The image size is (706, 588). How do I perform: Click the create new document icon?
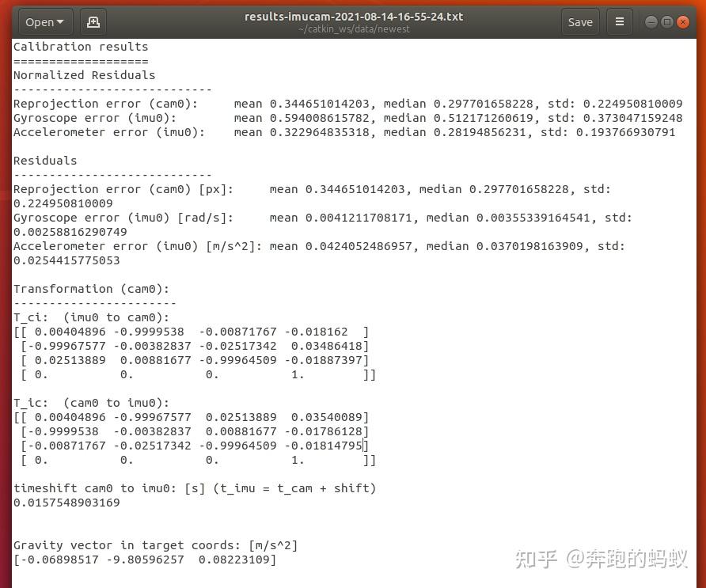(93, 21)
